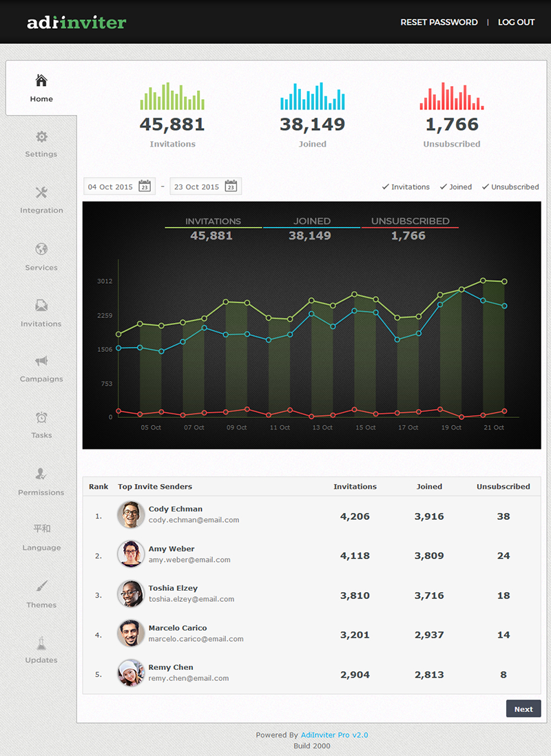Image resolution: width=551 pixels, height=756 pixels.
Task: Select the Integration wrench icon
Action: (x=41, y=191)
